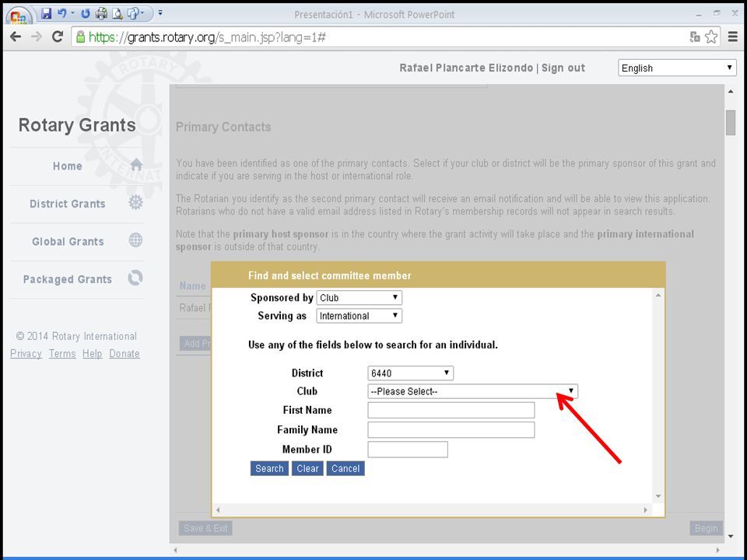Click the browser forward arrow
The height and width of the screenshot is (560, 747).
tap(37, 37)
